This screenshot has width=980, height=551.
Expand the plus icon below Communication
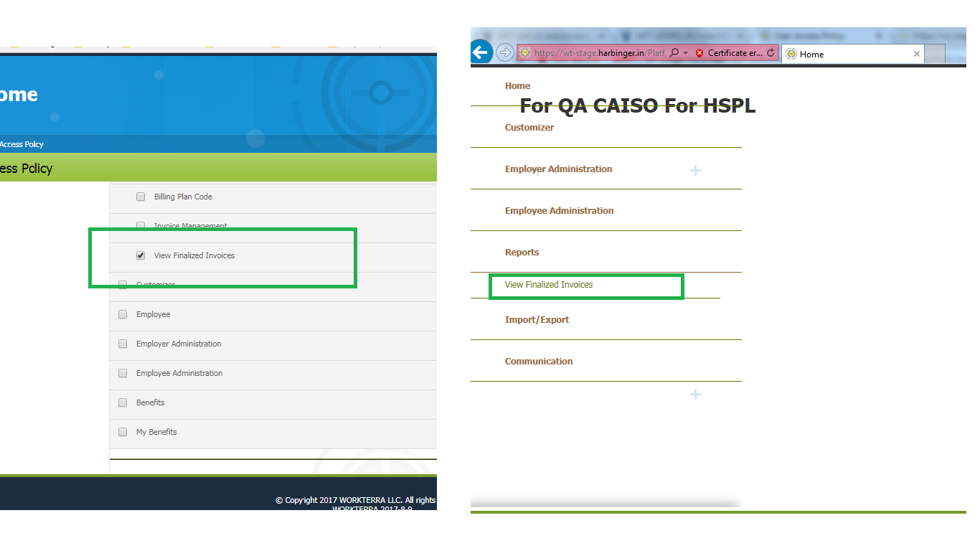694,395
